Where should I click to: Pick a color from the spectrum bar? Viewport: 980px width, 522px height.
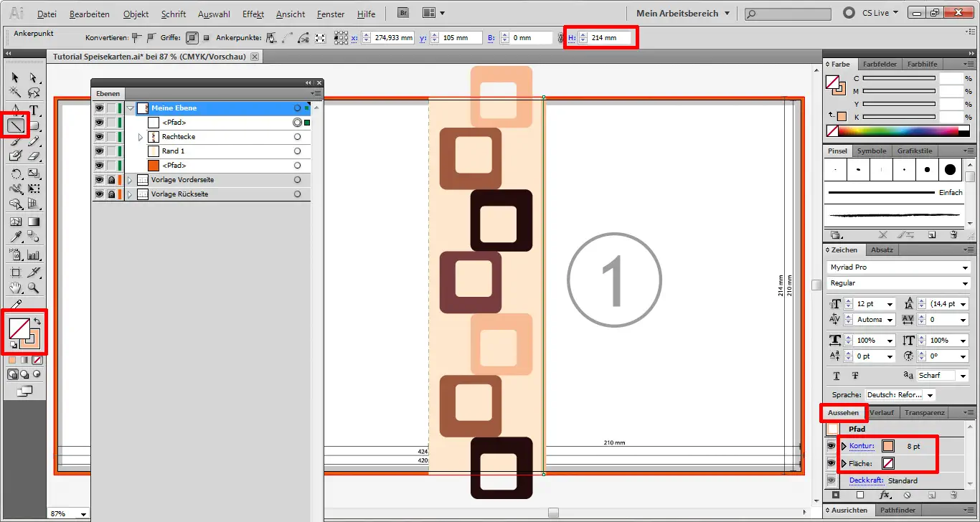(897, 129)
